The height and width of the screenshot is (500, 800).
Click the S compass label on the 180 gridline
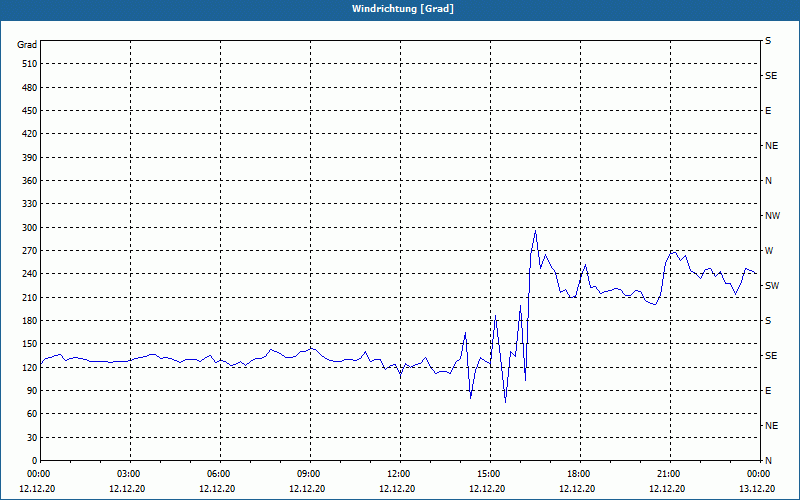click(x=768, y=321)
